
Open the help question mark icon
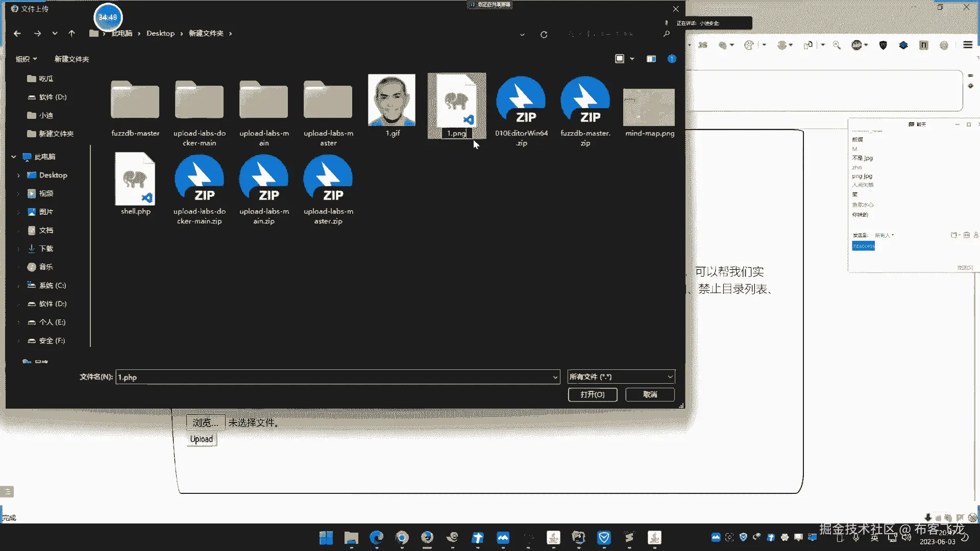pos(672,59)
